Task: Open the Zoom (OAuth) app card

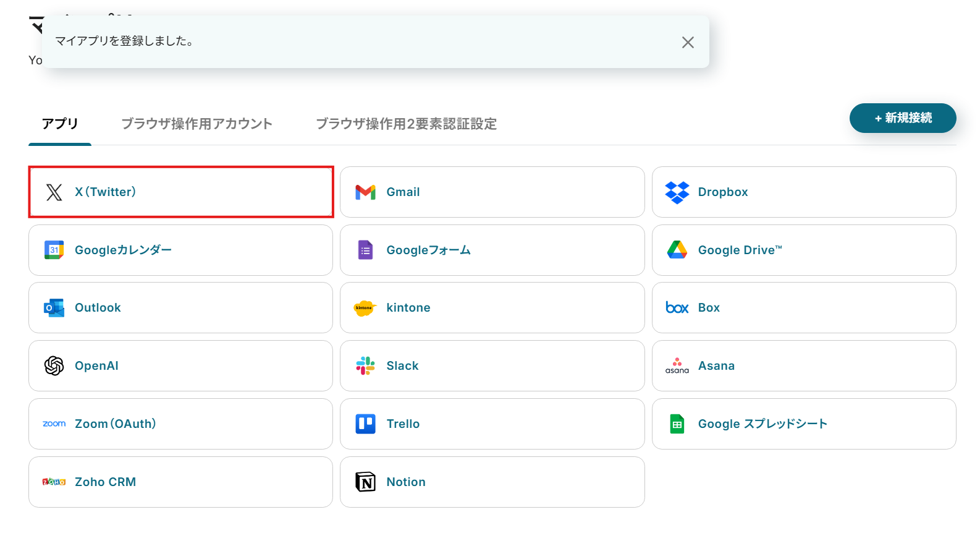Action: tap(115, 424)
